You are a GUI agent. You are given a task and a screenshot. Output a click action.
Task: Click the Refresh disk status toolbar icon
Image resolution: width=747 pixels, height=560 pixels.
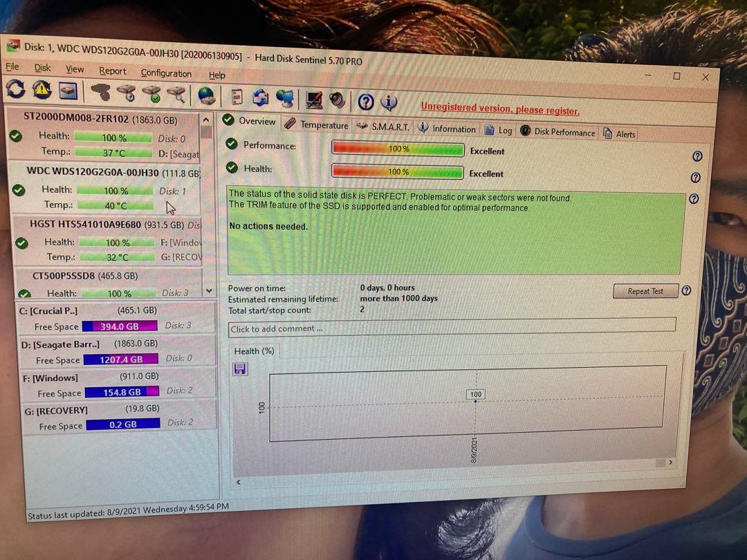click(16, 88)
